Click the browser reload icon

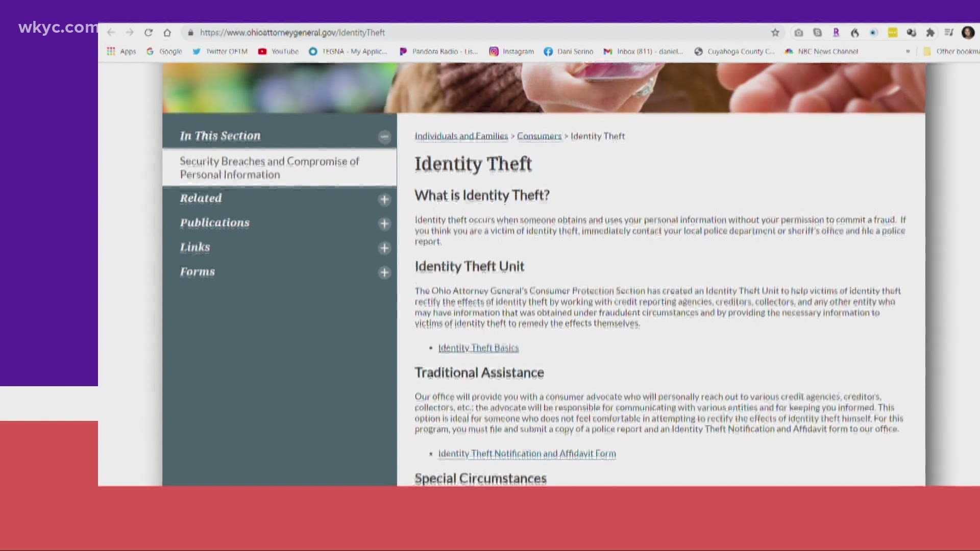[149, 33]
